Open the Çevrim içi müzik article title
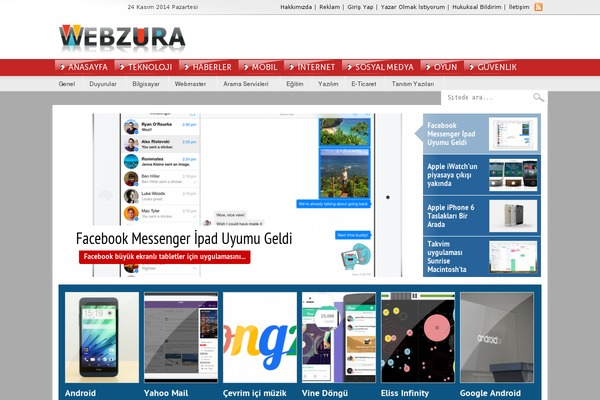The image size is (600, 400). [x=254, y=393]
